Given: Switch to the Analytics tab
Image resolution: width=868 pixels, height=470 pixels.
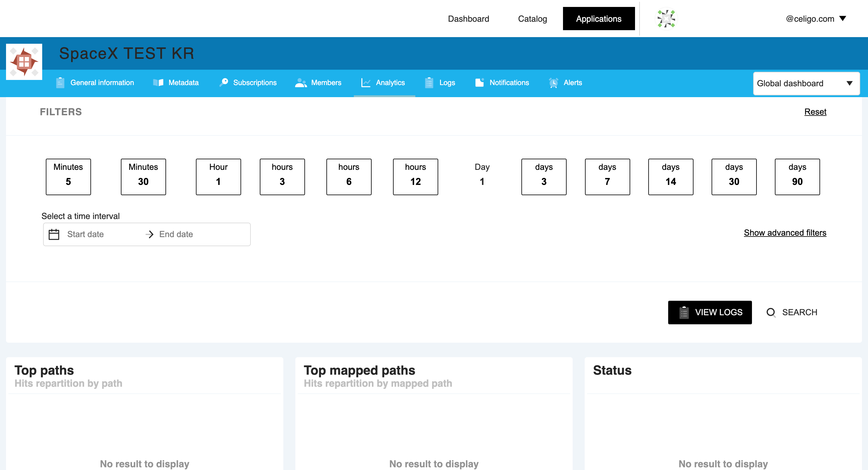Looking at the screenshot, I should [384, 83].
